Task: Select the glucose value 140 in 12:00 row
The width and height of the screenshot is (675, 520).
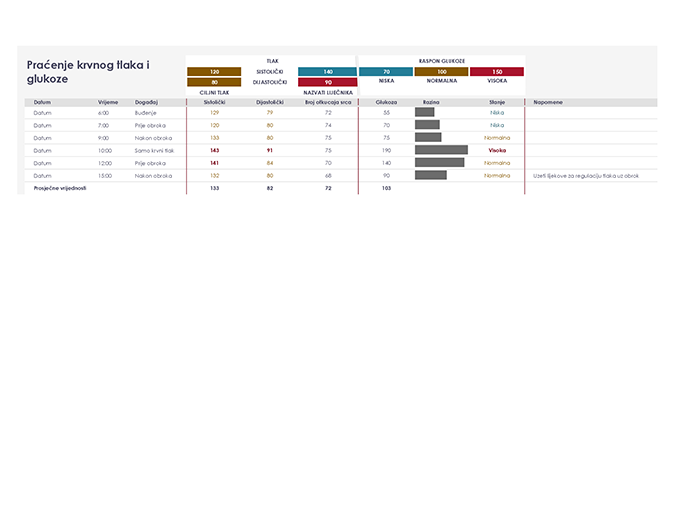Action: coord(386,163)
